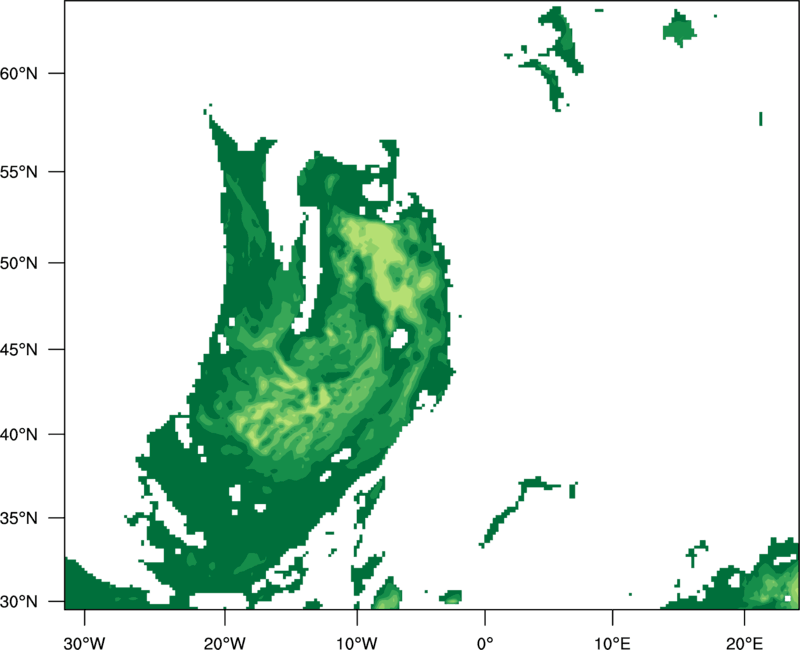
Task: Click the 50°N latitude label
Action: 18,263
